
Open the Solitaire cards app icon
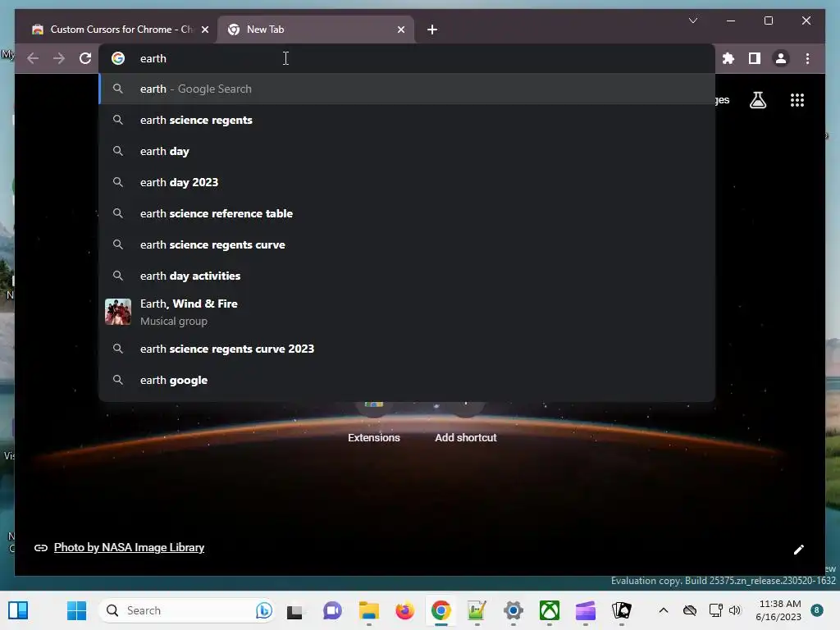click(622, 610)
